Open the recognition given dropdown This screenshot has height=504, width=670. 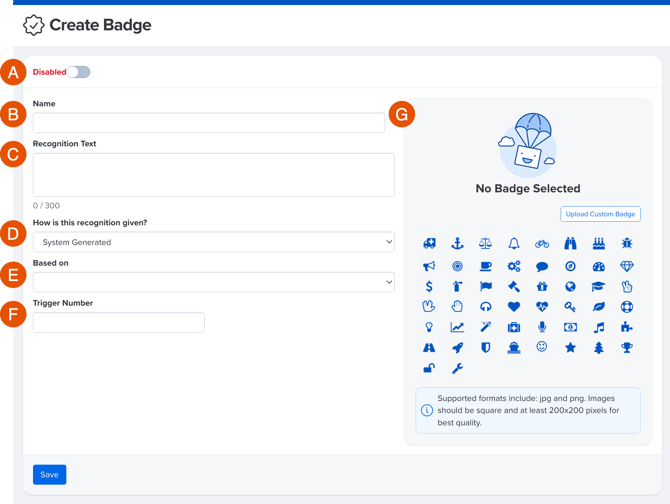tap(213, 242)
